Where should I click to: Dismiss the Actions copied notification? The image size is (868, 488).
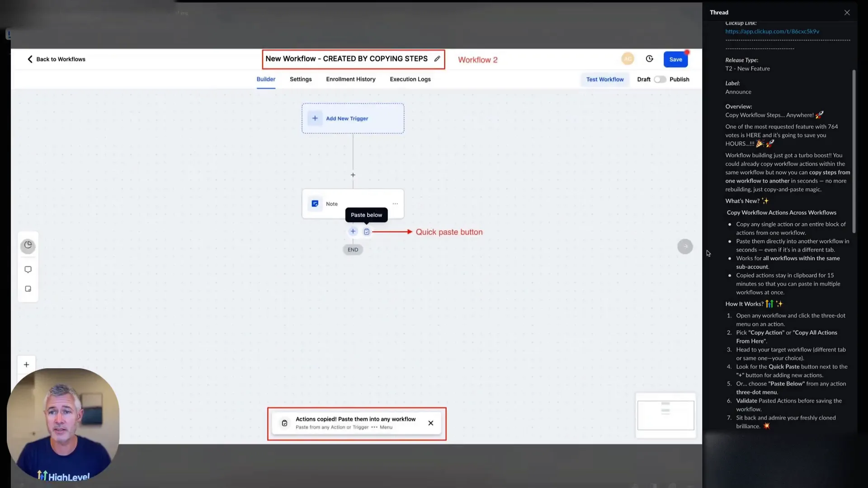(431, 423)
